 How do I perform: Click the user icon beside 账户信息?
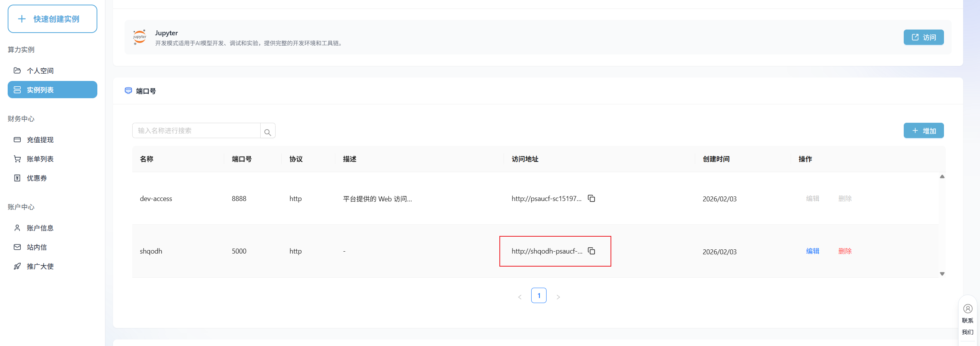point(17,228)
